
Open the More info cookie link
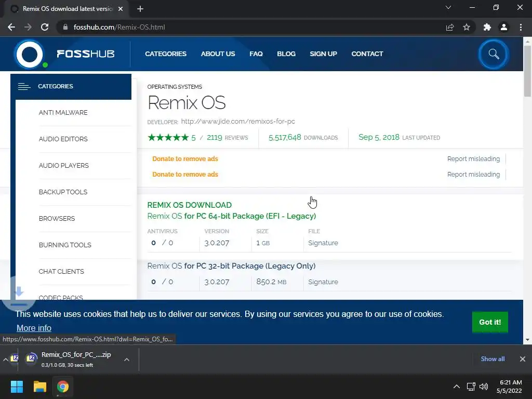pos(34,328)
